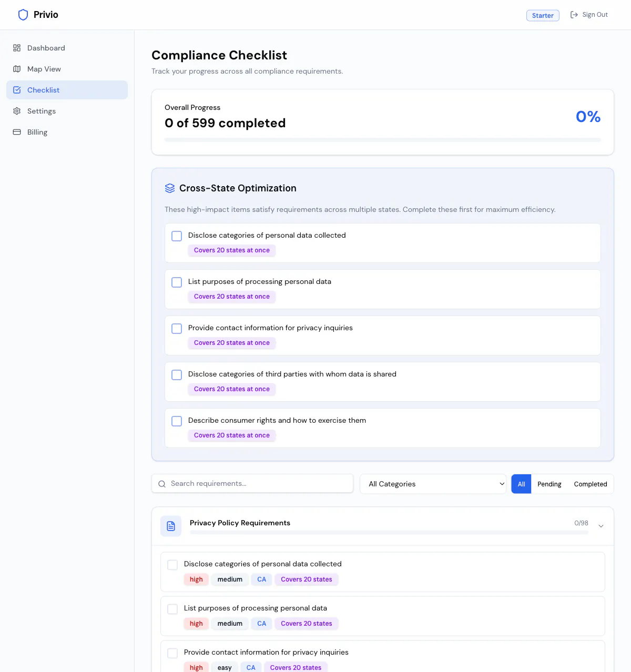Screen dimensions: 631x672
Task: Click '0 of 599 completed' text
Action: [x=225, y=123]
